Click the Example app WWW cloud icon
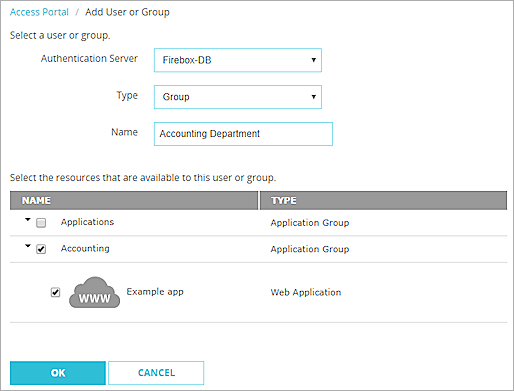514x391 pixels. click(x=94, y=292)
